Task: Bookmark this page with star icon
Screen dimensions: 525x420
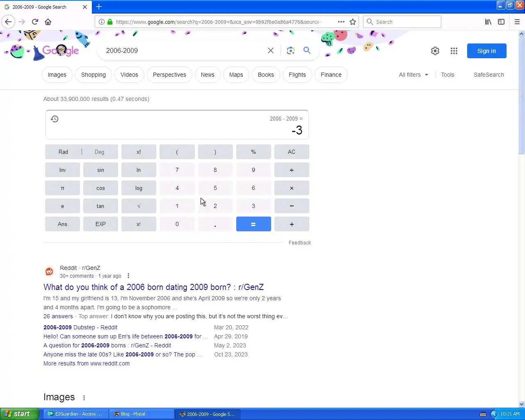Action: pyautogui.click(x=353, y=22)
